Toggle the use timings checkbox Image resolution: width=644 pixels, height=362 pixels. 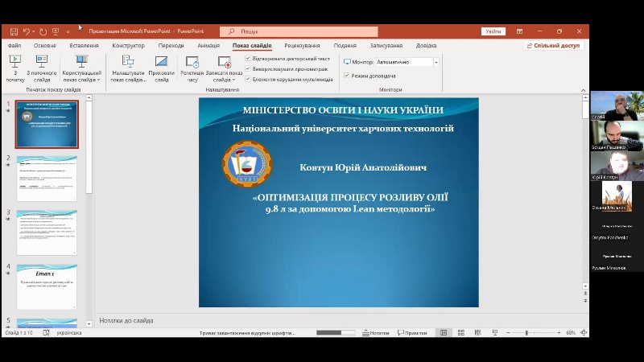(x=248, y=69)
